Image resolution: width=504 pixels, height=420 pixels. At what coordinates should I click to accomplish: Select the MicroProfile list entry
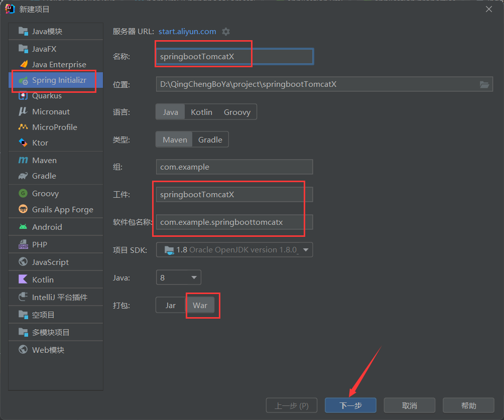(56, 127)
